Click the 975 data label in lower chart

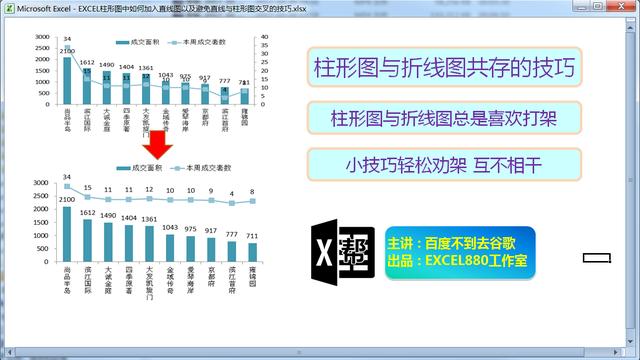(x=190, y=229)
